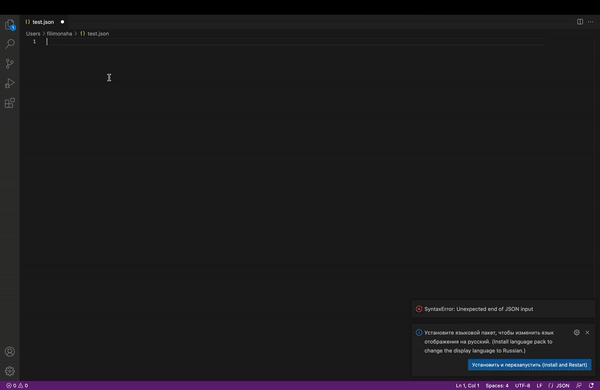Open the language pack notification's gear settings
The width and height of the screenshot is (600, 390).
(577, 333)
